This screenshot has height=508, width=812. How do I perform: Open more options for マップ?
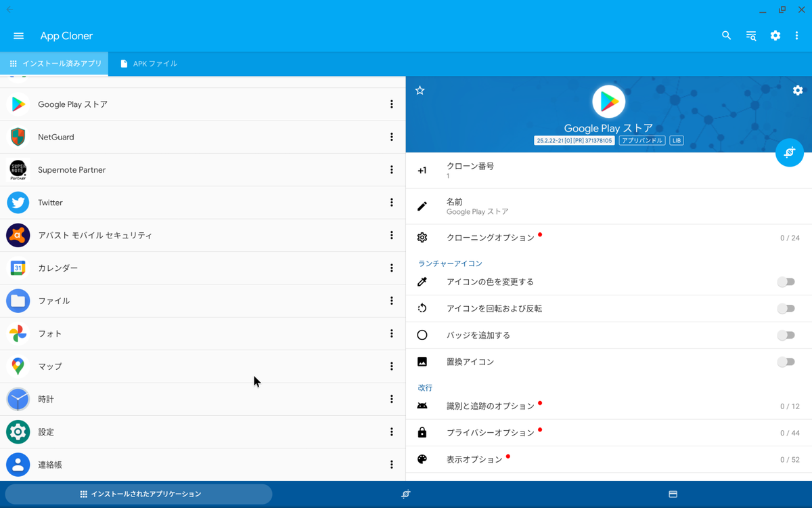pos(391,366)
